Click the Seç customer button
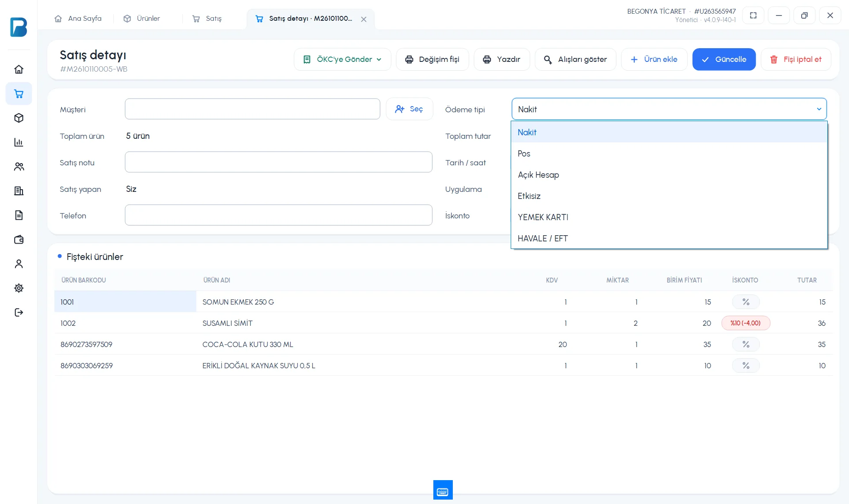 [x=409, y=109]
